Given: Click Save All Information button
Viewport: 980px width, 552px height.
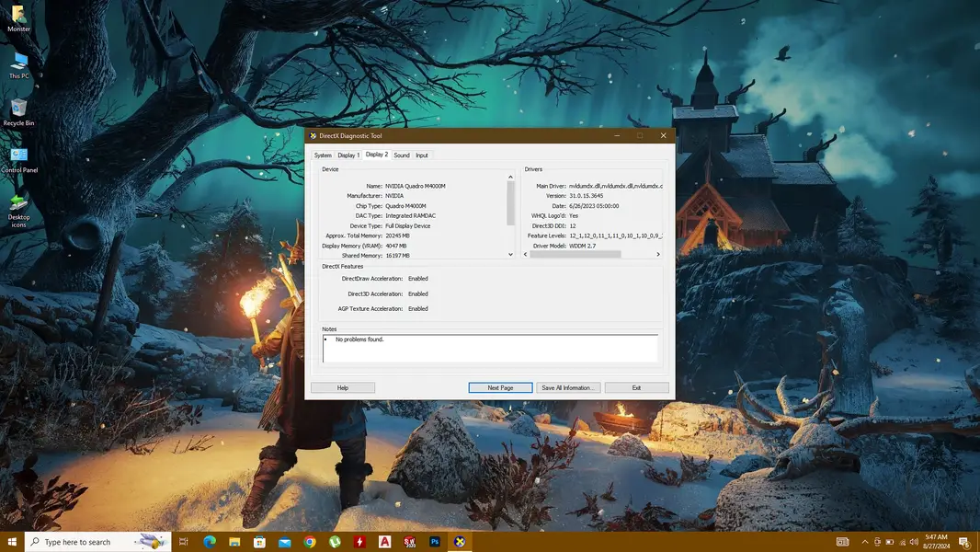Looking at the screenshot, I should coord(568,387).
